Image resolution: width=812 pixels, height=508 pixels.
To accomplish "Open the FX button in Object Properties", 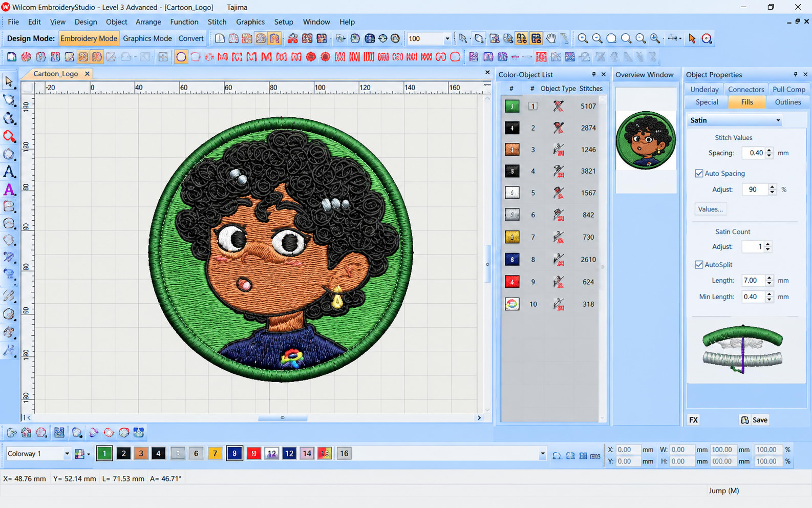I will [693, 420].
